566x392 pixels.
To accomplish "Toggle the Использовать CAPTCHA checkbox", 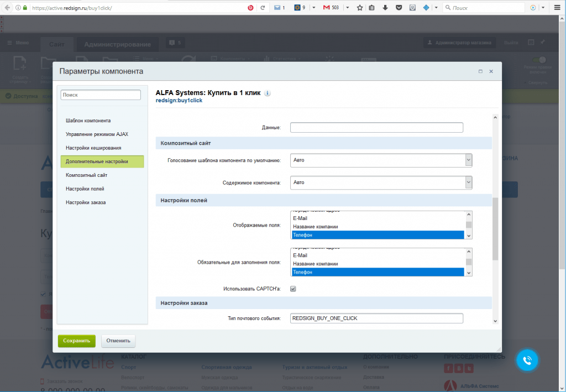I will (x=293, y=289).
